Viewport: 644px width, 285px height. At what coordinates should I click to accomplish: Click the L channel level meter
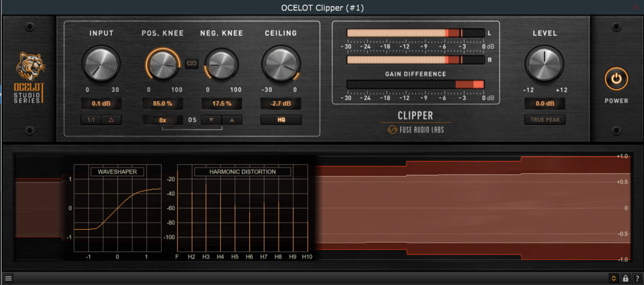click(x=416, y=33)
